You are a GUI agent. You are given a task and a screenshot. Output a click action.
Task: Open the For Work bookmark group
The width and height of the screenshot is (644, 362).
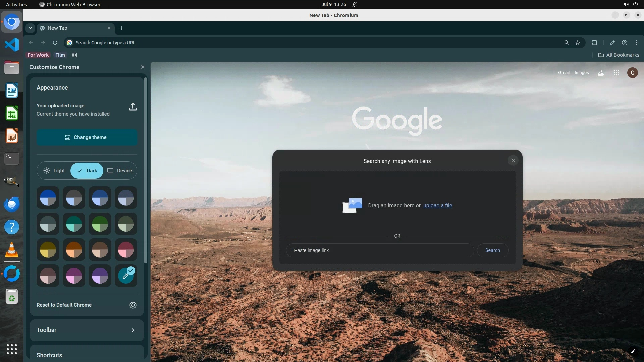[x=38, y=55]
